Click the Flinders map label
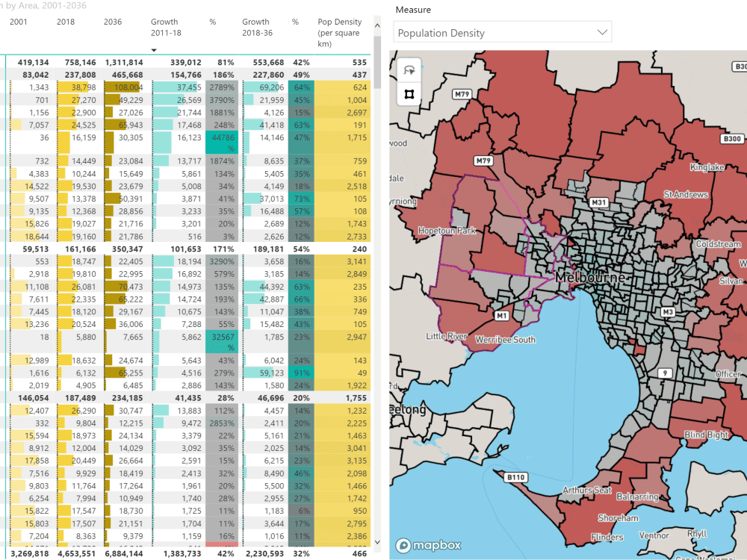The width and height of the screenshot is (747, 560). [607, 537]
